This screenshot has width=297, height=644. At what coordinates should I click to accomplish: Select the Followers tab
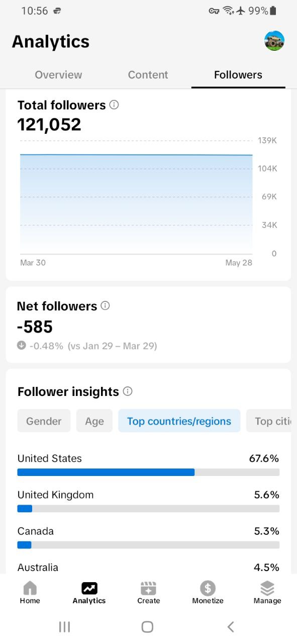click(238, 74)
